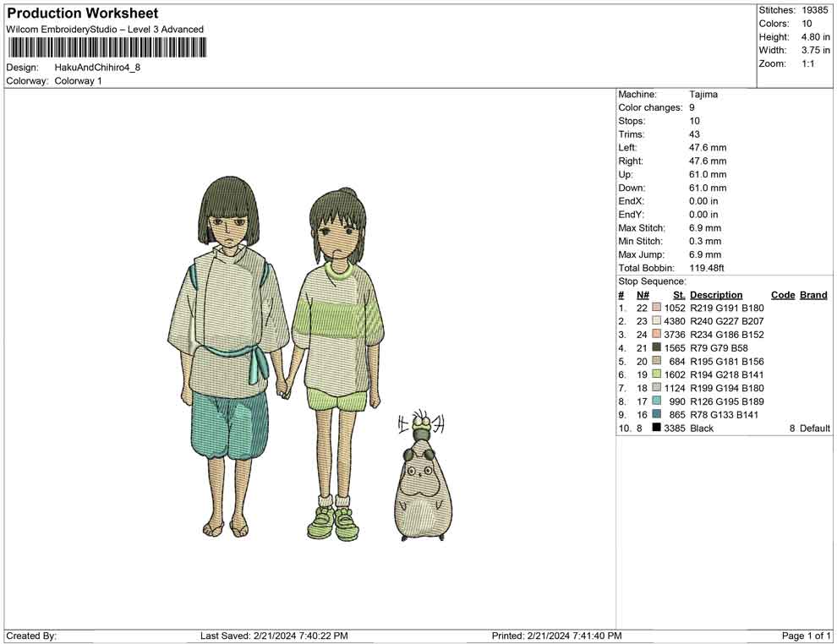Click the Production Worksheet title

[x=83, y=14]
